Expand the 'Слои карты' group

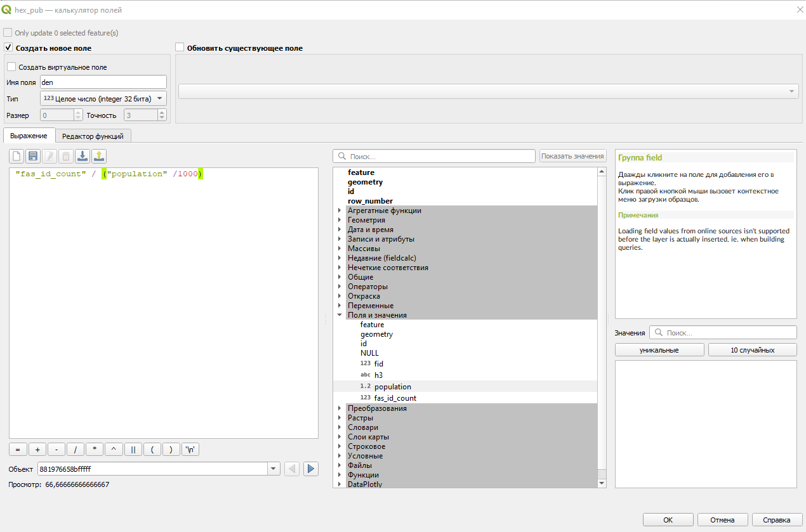(340, 437)
